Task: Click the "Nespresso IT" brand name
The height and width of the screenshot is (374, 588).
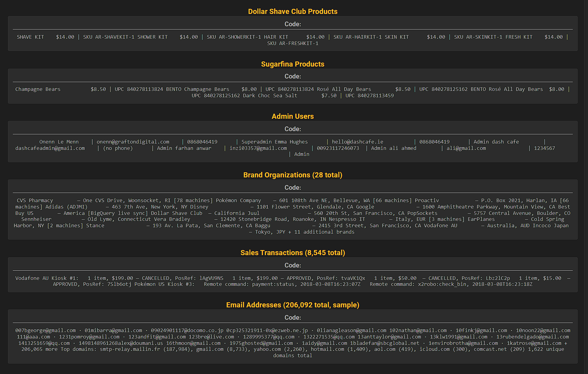Action: coord(347,219)
